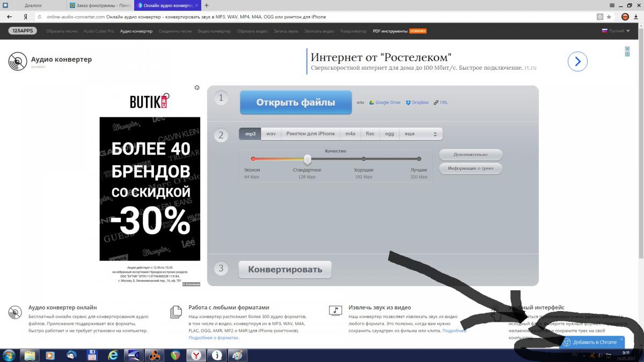Click the red adblock extension icon

[x=625, y=17]
